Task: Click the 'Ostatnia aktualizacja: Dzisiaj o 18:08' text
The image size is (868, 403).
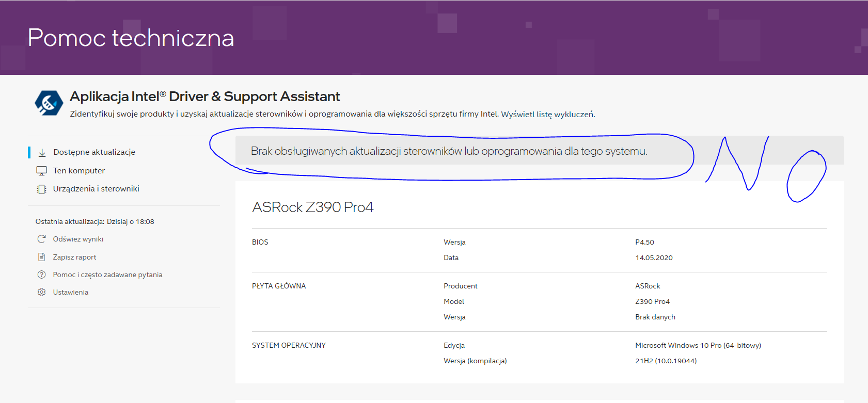Action: tap(95, 221)
